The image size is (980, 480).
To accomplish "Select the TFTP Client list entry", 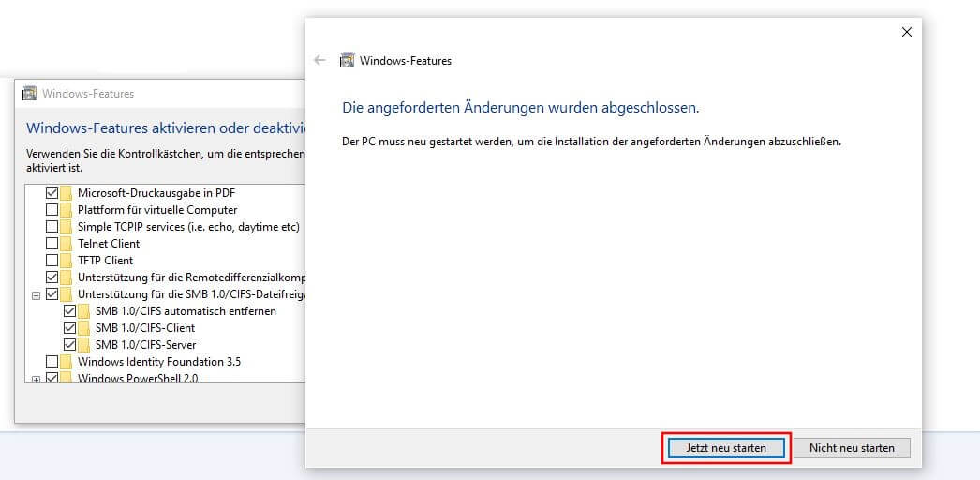I will pos(106,260).
